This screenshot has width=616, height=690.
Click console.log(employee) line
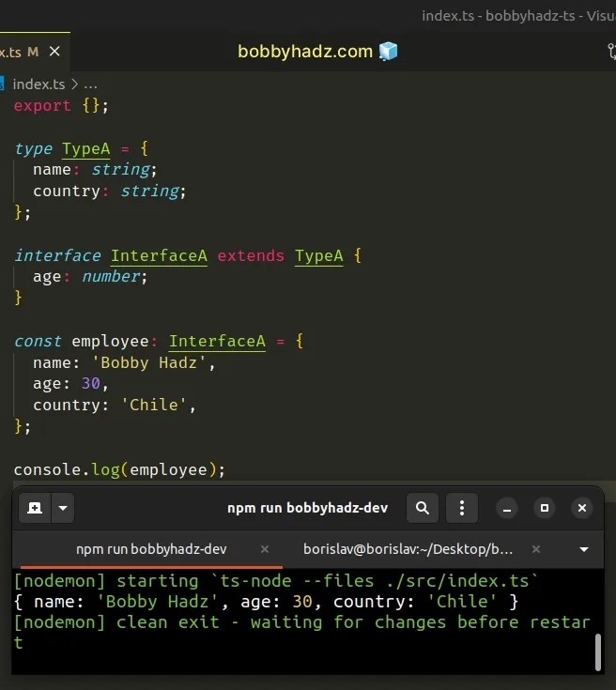[119, 469]
